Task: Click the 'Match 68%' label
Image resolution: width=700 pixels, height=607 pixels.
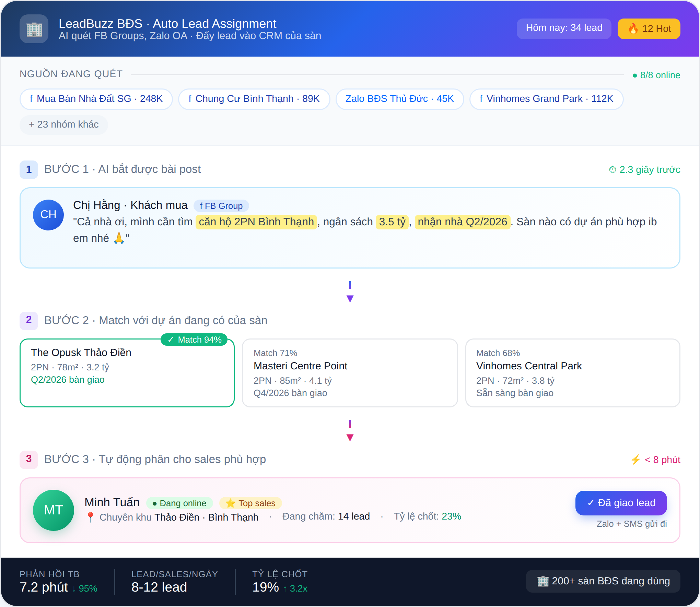Action: click(x=498, y=353)
